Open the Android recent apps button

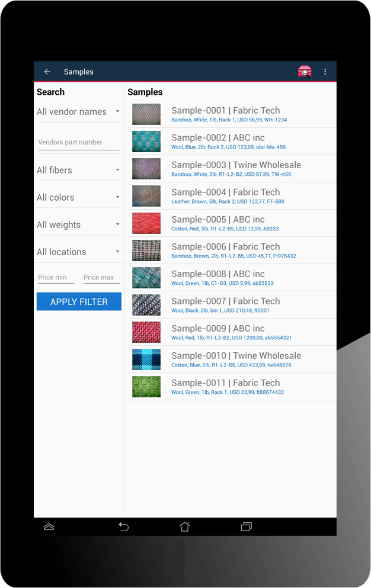point(247,527)
